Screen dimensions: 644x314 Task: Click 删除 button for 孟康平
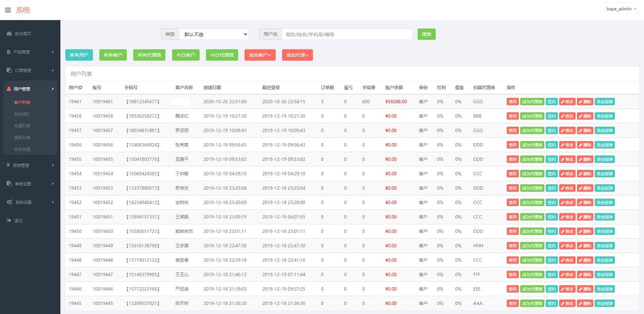pyautogui.click(x=585, y=159)
